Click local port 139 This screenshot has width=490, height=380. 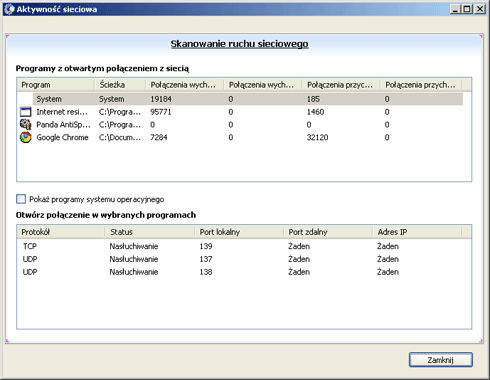[206, 246]
